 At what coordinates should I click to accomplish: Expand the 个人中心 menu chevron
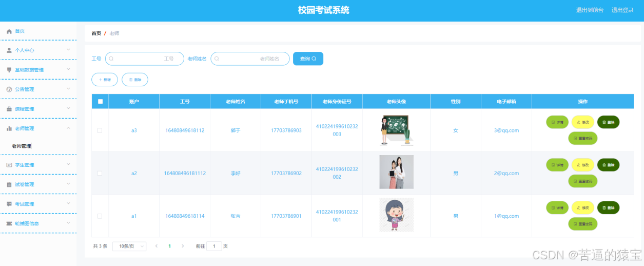click(x=69, y=50)
